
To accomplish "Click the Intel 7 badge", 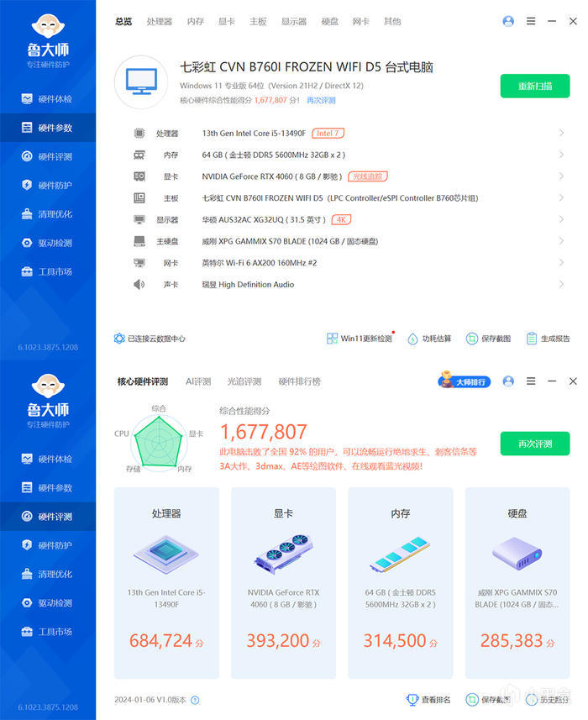I will (328, 134).
